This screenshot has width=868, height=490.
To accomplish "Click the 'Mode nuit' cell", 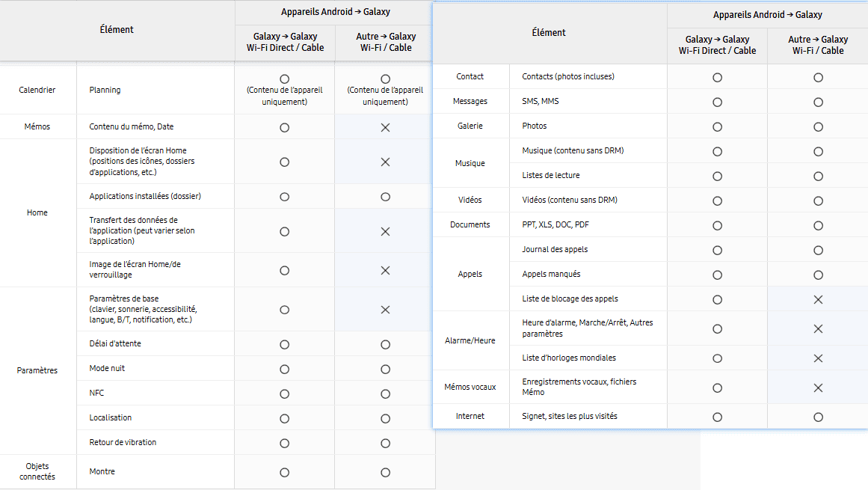I will (x=156, y=368).
